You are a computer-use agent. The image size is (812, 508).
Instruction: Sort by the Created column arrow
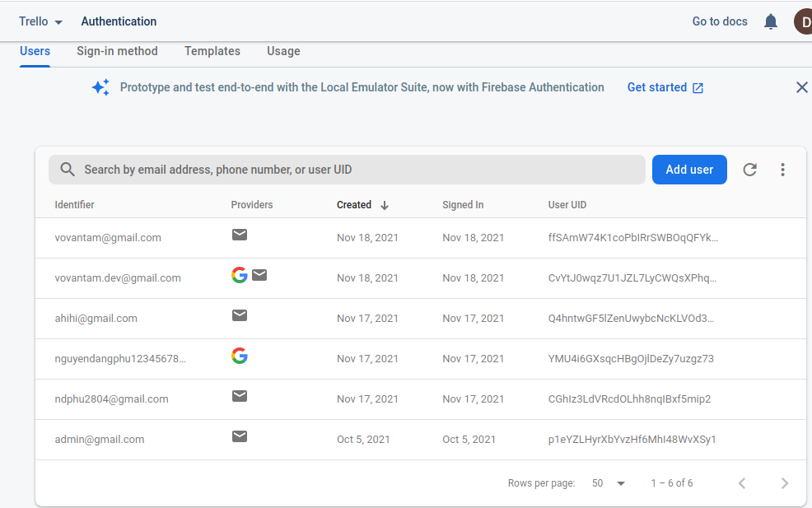(x=385, y=205)
